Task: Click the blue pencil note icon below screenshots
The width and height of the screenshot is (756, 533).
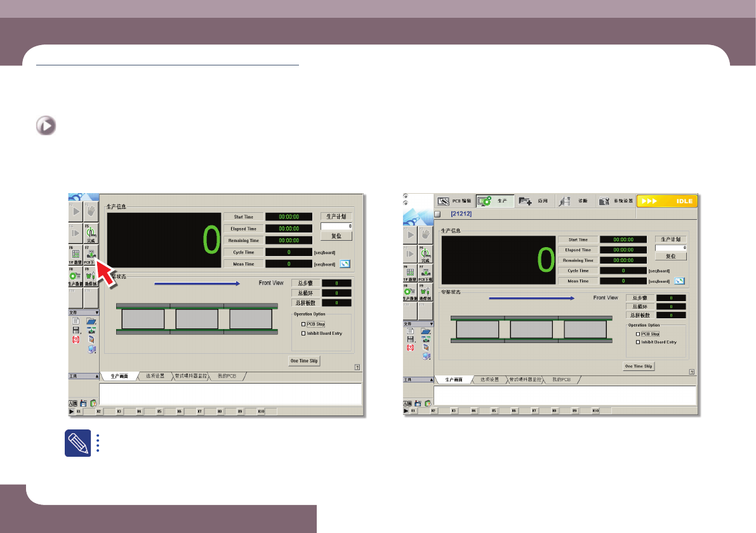Action: click(78, 443)
